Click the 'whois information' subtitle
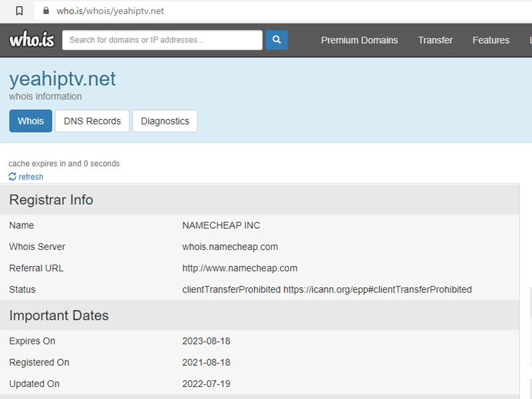 click(45, 96)
